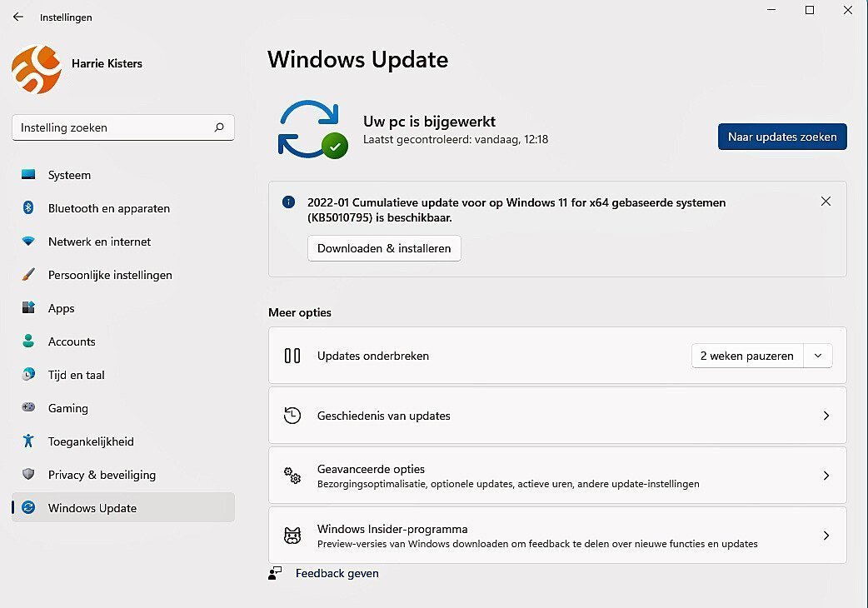
Task: Open Geschiedenis van updates row
Action: coord(557,416)
